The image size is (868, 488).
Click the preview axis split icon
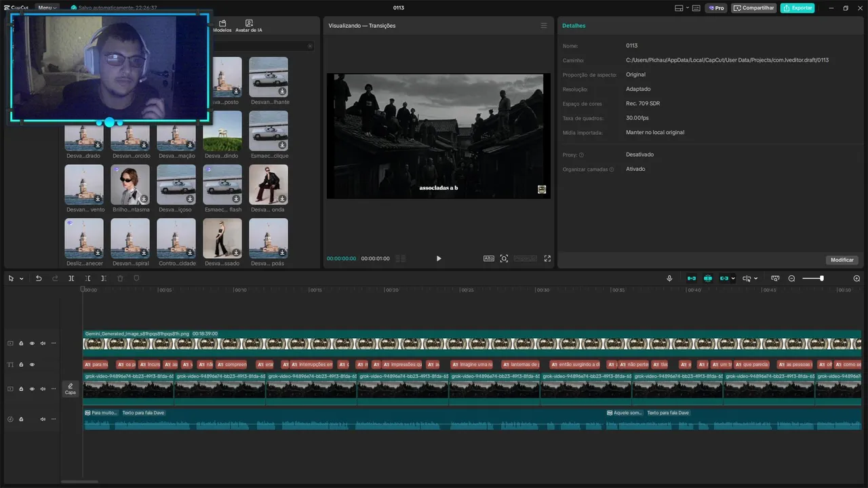(747, 279)
